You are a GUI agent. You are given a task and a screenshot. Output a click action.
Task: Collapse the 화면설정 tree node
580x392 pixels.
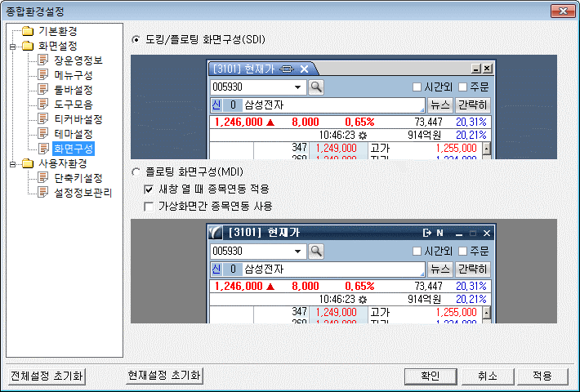click(x=14, y=46)
